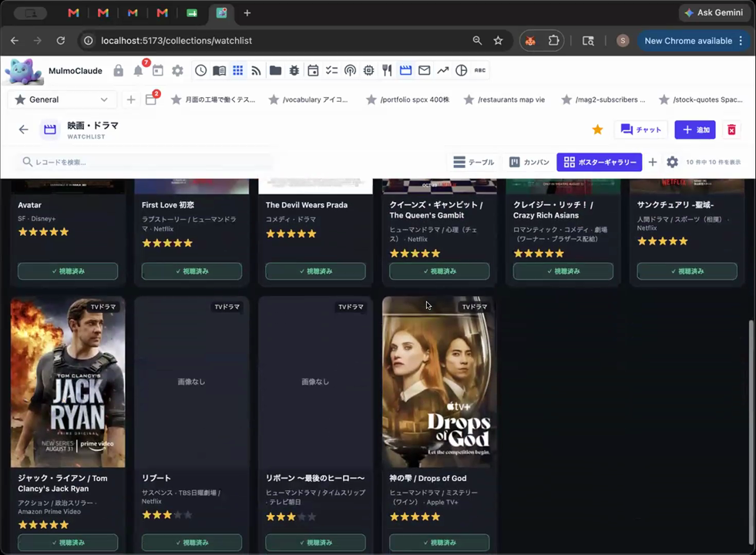Open the blue grid apps icon
This screenshot has width=756, height=555.
coord(237,70)
